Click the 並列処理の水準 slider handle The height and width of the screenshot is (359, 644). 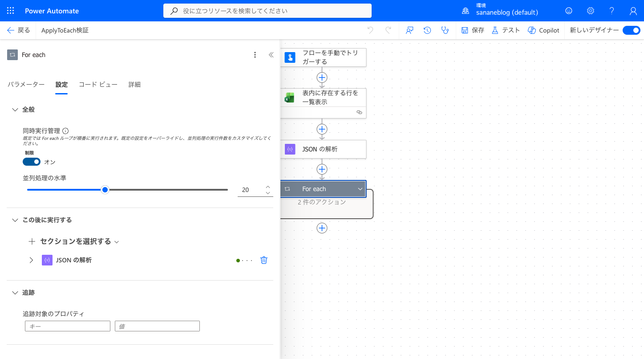click(x=105, y=190)
